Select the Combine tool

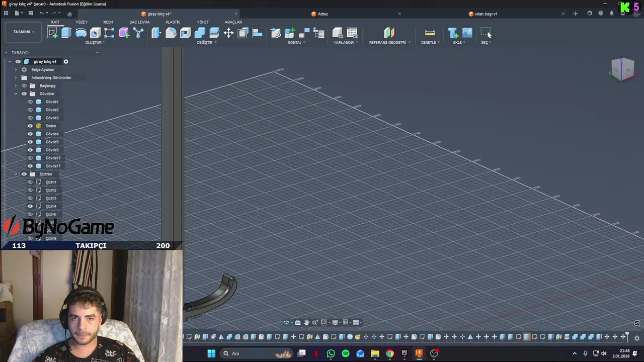point(200,33)
